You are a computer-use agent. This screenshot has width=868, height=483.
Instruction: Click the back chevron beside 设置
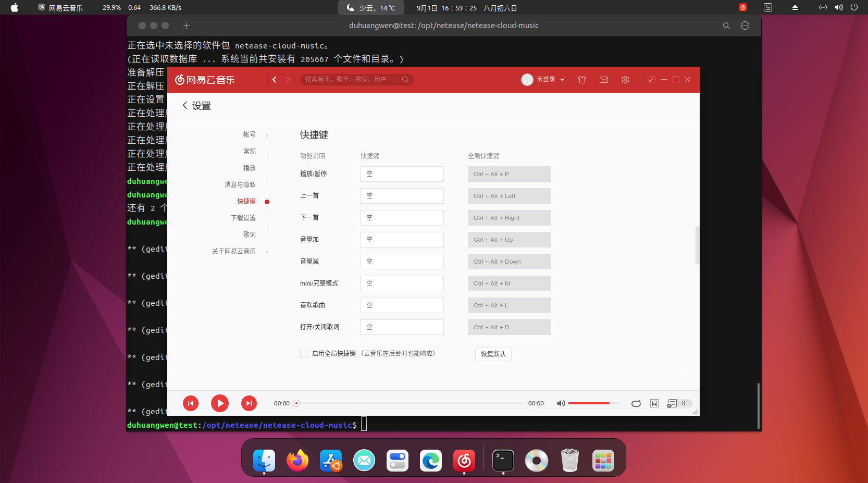[x=184, y=105]
